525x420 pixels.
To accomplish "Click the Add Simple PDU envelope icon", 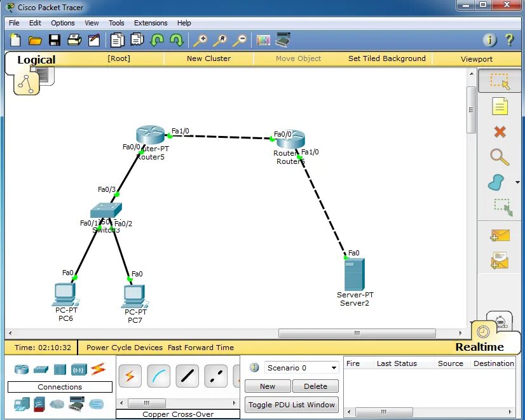I will click(x=500, y=235).
